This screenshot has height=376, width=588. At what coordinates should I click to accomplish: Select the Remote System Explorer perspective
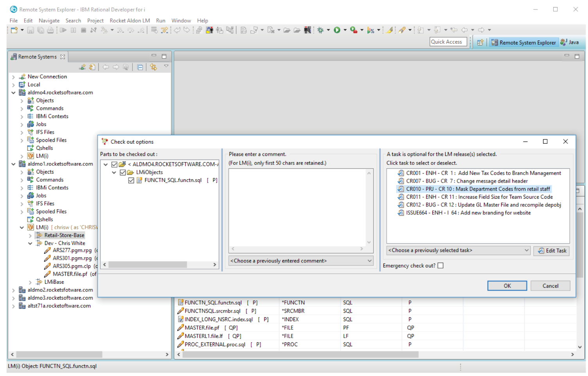coord(523,43)
